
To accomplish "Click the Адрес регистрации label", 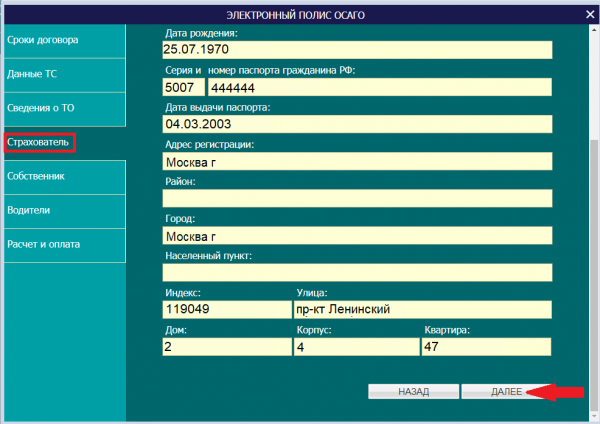I will coord(210,145).
